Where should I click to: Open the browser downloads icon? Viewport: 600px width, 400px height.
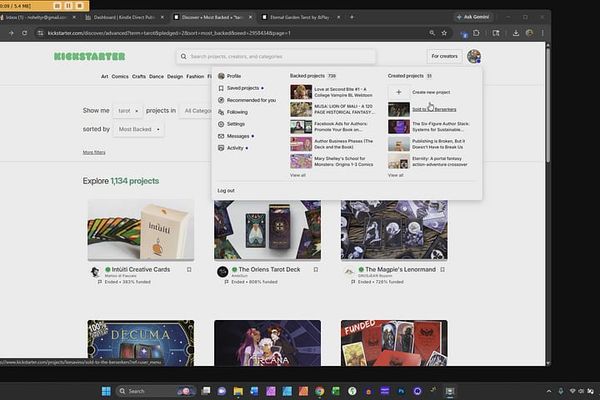(516, 33)
